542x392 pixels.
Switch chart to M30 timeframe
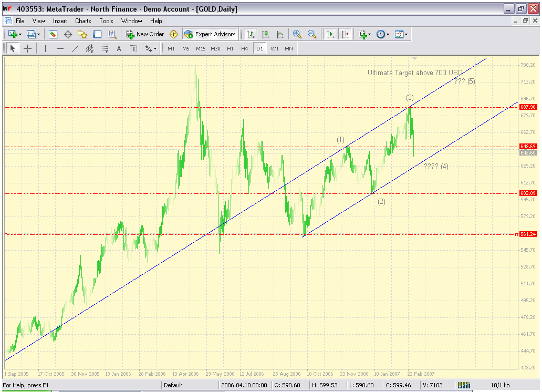[215, 49]
